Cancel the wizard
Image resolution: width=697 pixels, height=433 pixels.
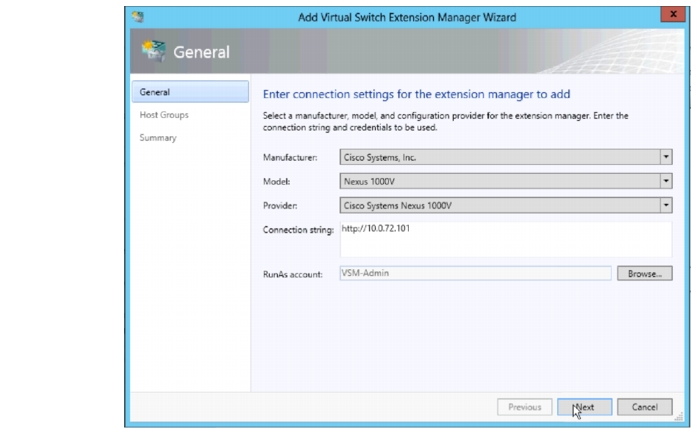coord(645,407)
